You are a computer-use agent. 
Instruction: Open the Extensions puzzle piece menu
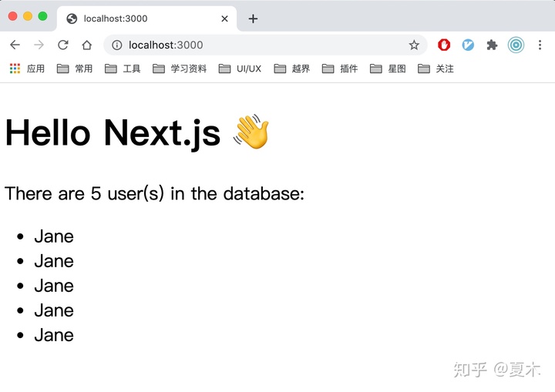click(x=492, y=45)
